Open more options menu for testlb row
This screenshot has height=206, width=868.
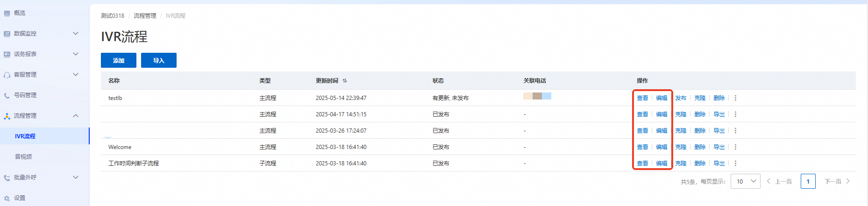pyautogui.click(x=735, y=98)
